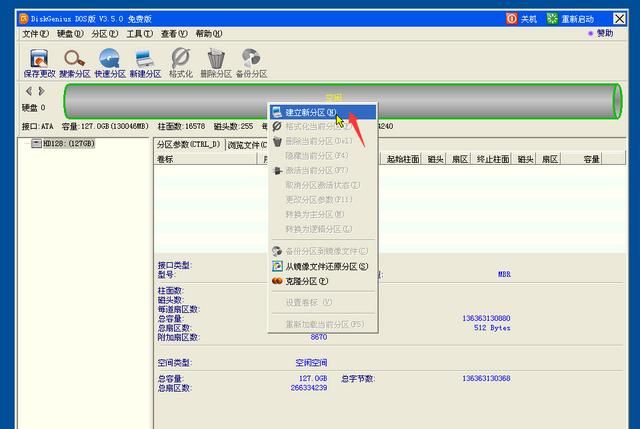Switch to the 浏览文件 tab

247,145
